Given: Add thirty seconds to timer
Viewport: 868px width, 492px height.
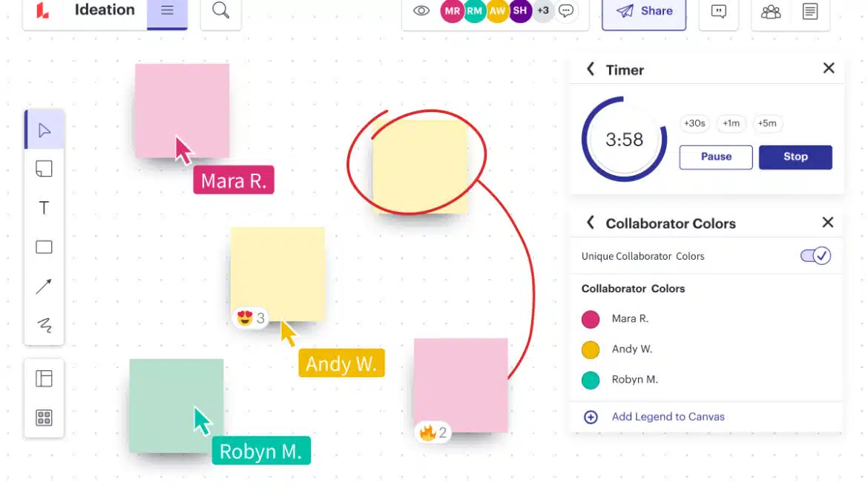Looking at the screenshot, I should tap(694, 123).
